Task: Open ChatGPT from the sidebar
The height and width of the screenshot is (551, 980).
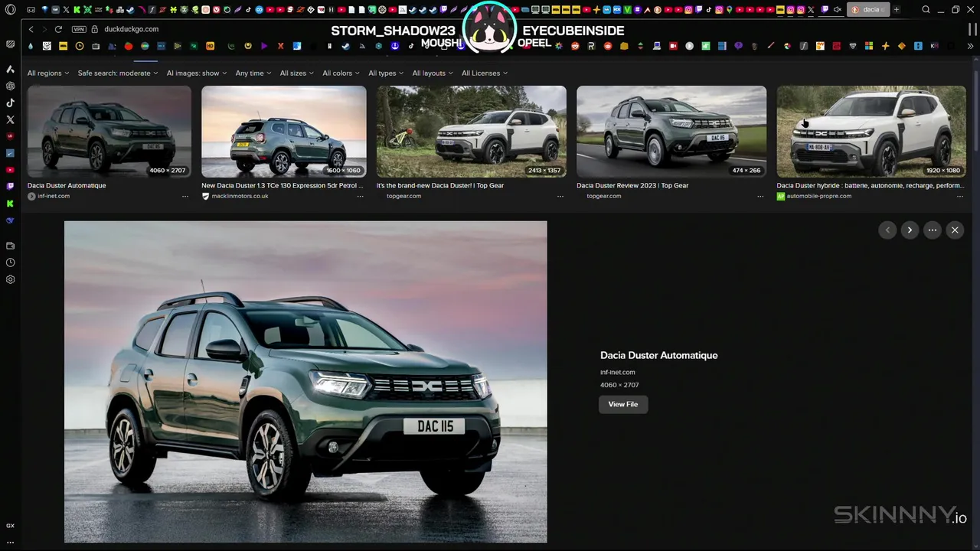Action: pyautogui.click(x=10, y=86)
